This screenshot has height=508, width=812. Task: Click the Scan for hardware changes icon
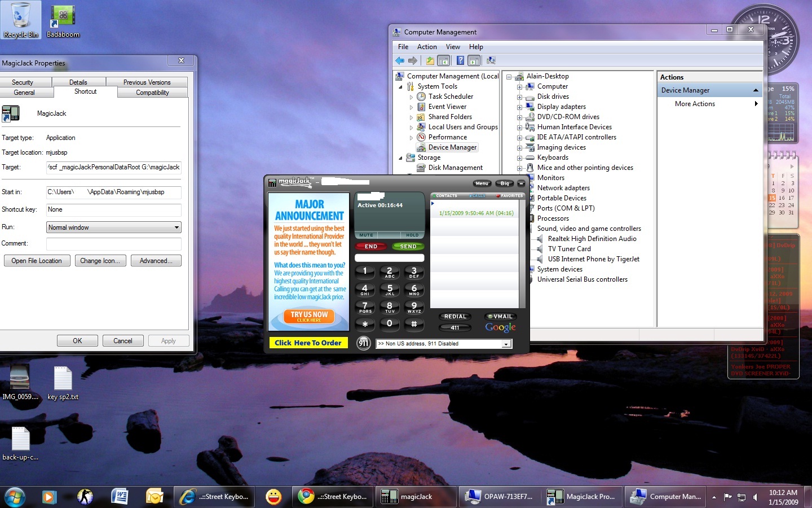tap(491, 60)
